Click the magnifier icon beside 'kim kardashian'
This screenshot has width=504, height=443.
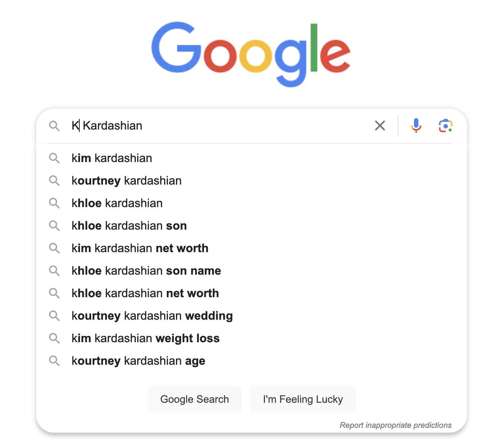(x=54, y=158)
